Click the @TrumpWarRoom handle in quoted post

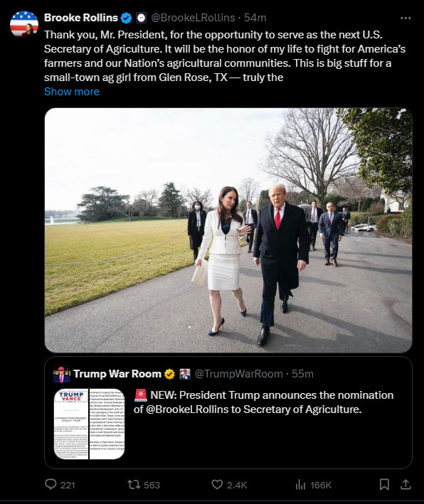click(x=238, y=374)
